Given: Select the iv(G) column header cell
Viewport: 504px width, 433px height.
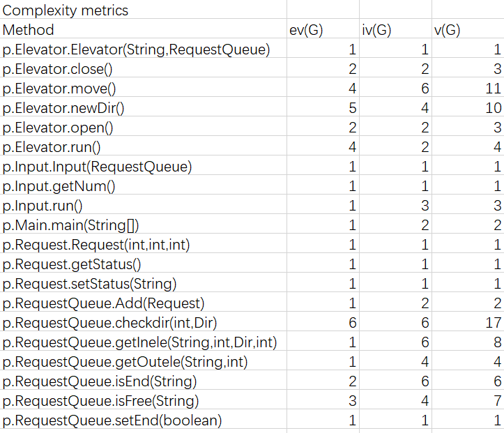Looking at the screenshot, I should pos(377,30).
